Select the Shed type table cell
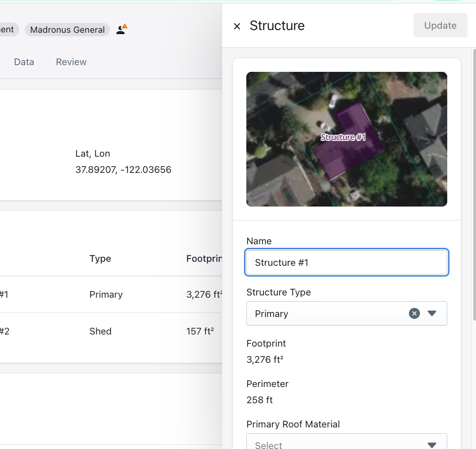Image resolution: width=476 pixels, height=449 pixels. coord(101,331)
